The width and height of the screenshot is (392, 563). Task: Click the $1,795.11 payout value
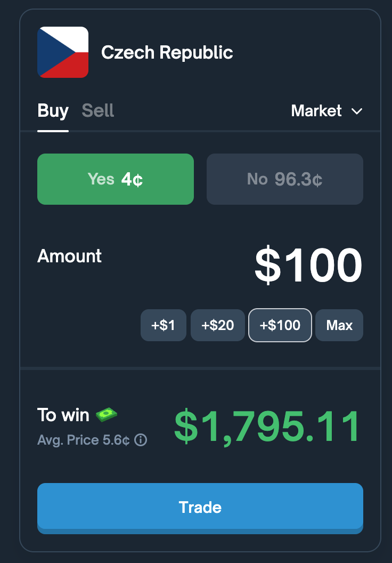click(x=268, y=427)
